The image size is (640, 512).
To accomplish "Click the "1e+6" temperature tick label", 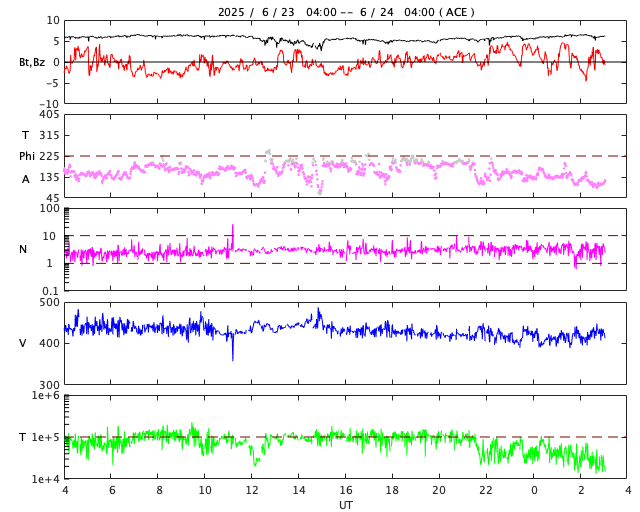I will click(46, 395).
